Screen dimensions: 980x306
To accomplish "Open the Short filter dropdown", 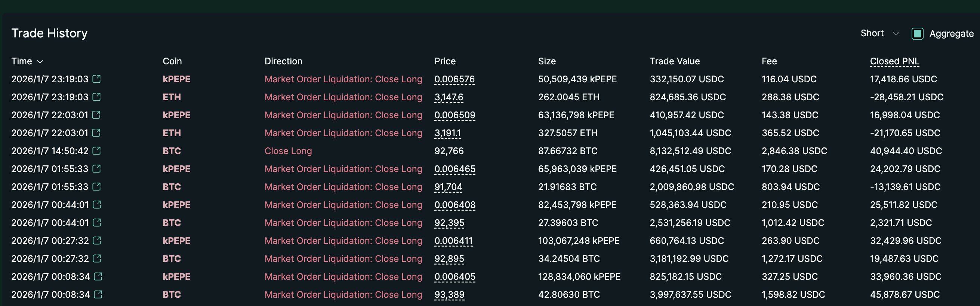I will (x=879, y=34).
